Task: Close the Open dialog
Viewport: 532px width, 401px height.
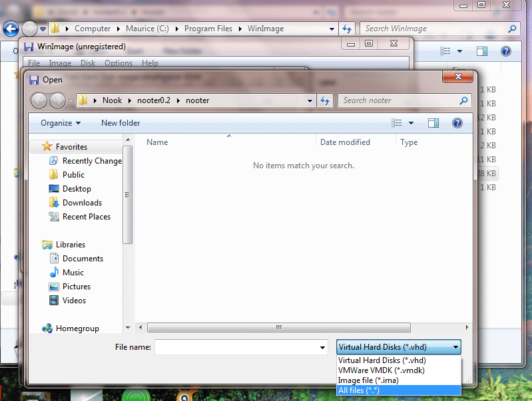Action: pyautogui.click(x=457, y=76)
